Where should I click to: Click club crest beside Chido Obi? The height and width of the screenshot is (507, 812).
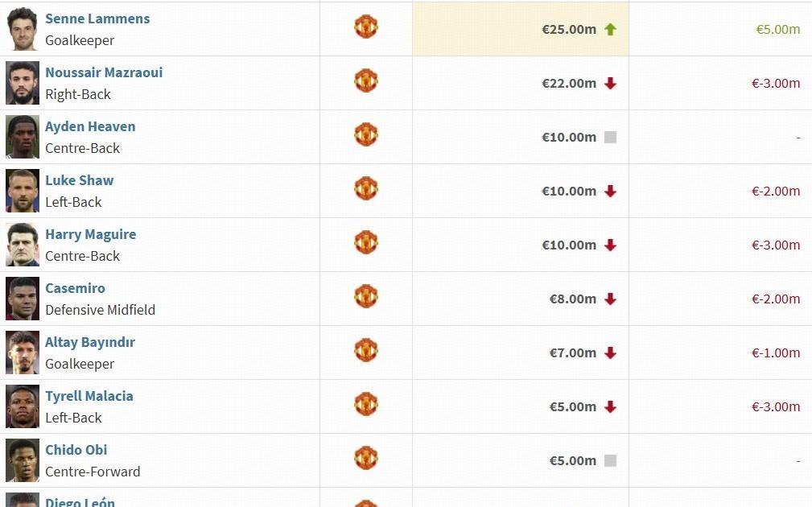pos(366,458)
